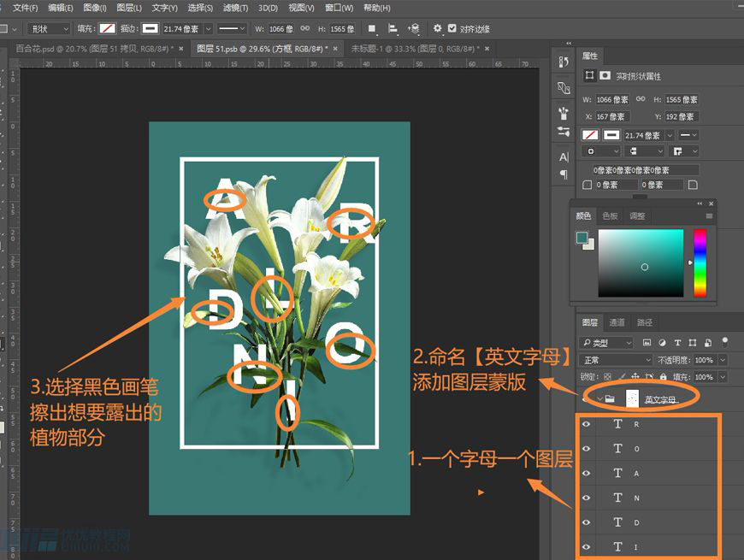The image size is (744, 560).
Task: Enable lock transparent pixels in Layers panel
Action: [609, 376]
